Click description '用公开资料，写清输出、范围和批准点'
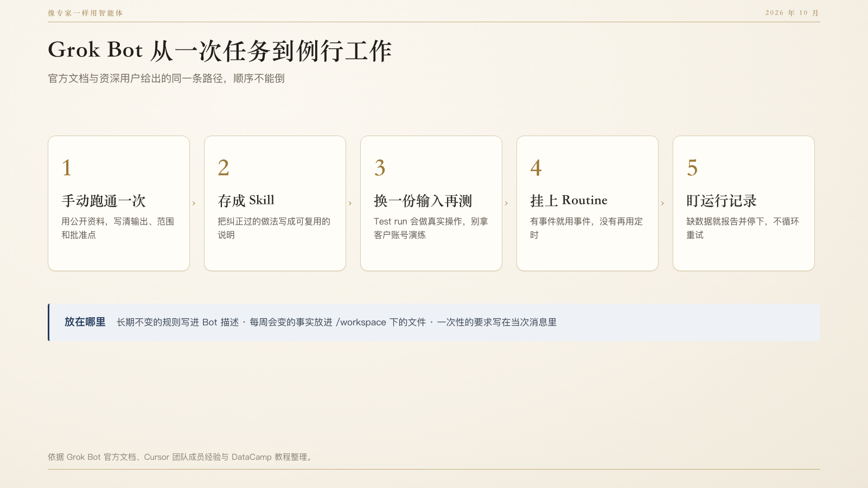The image size is (868, 488). [118, 228]
